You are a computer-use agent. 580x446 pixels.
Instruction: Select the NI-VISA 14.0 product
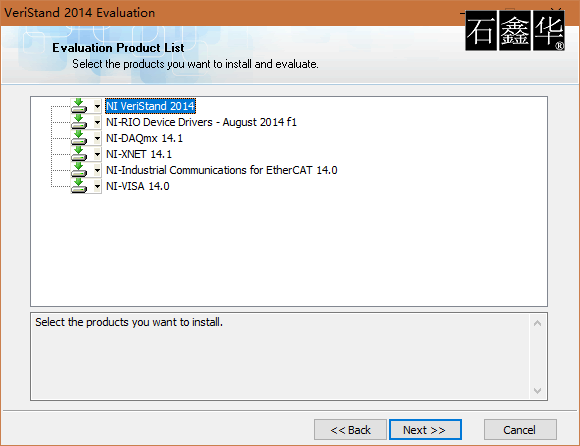pos(138,186)
